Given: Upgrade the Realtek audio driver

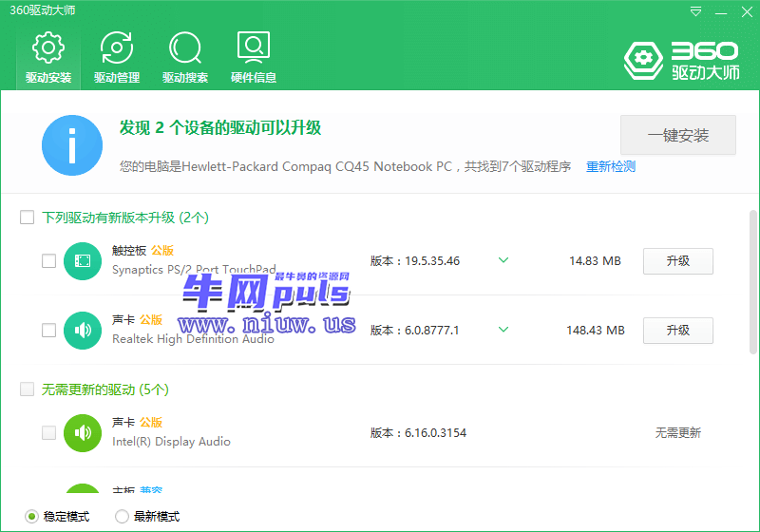Looking at the screenshot, I should 678,331.
